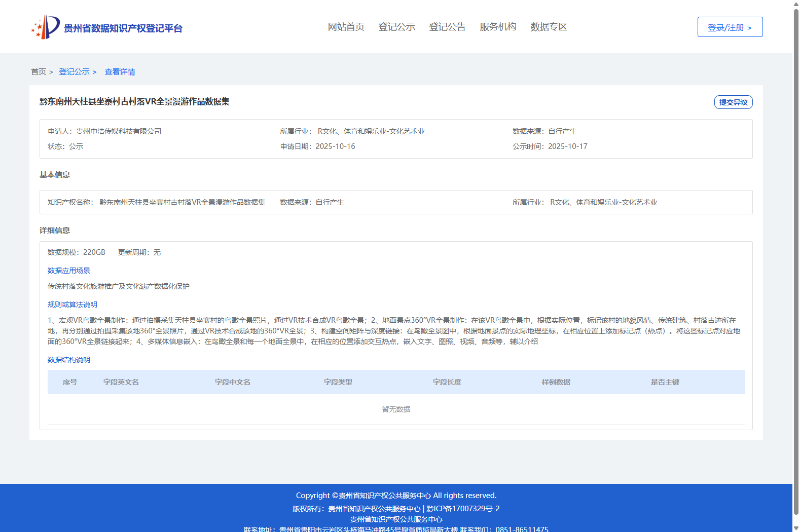Click the platform title 贵州省数据知识产权登记平台
800x532 pixels.
(x=123, y=28)
